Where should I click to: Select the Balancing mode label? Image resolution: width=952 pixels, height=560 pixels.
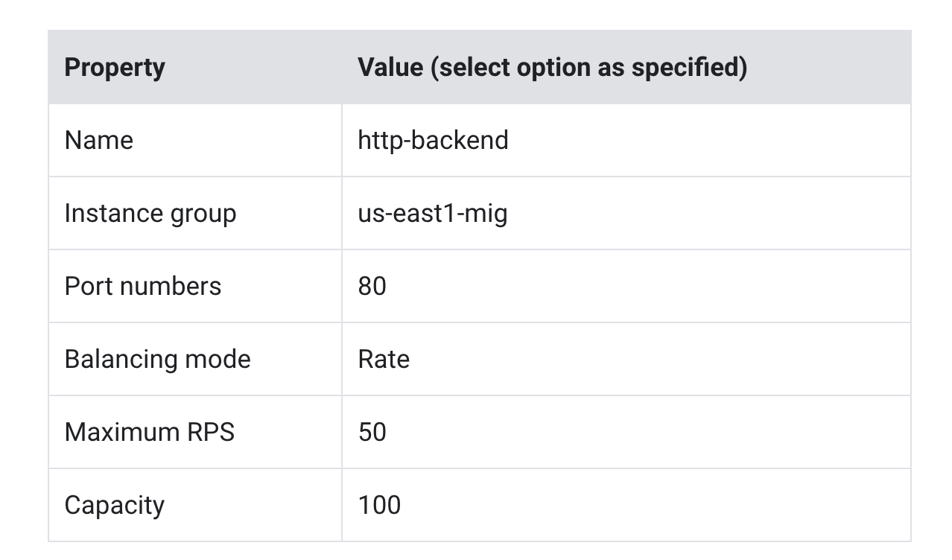pyautogui.click(x=157, y=359)
